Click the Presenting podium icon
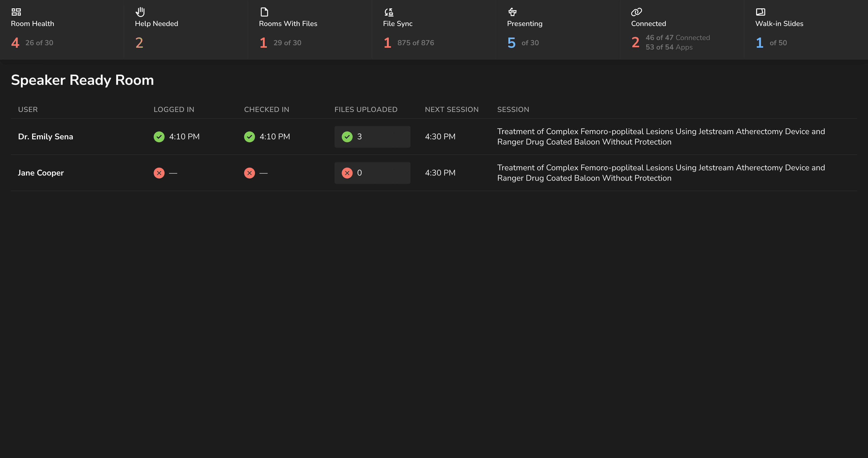The height and width of the screenshot is (458, 868). coord(512,12)
